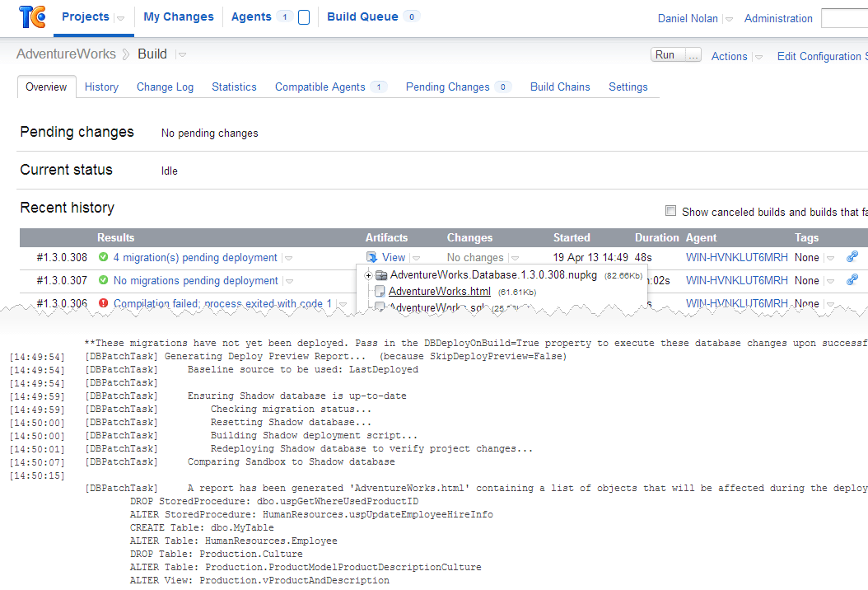
Task: Open Tags dropdown for build #1.3.0.308
Action: point(830,258)
